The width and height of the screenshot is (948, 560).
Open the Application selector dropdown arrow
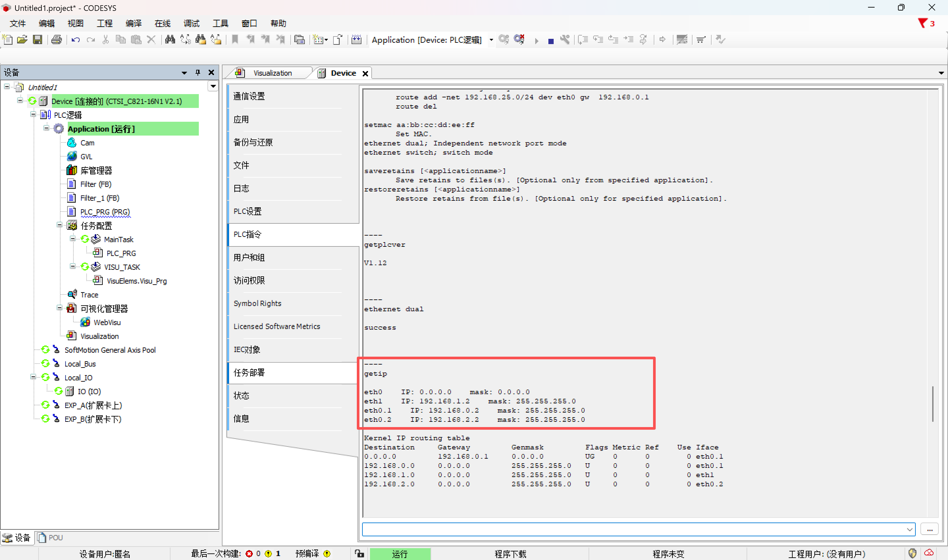491,40
